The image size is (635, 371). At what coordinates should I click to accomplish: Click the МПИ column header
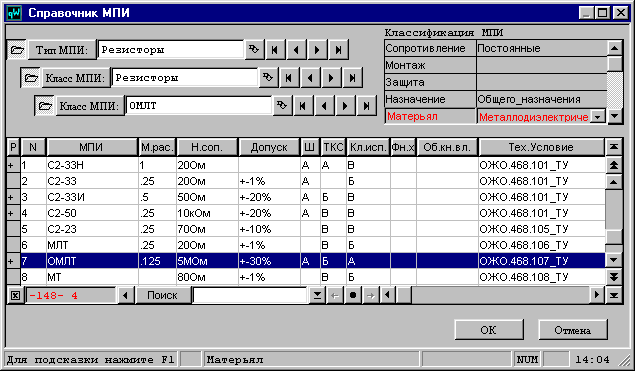(92, 147)
